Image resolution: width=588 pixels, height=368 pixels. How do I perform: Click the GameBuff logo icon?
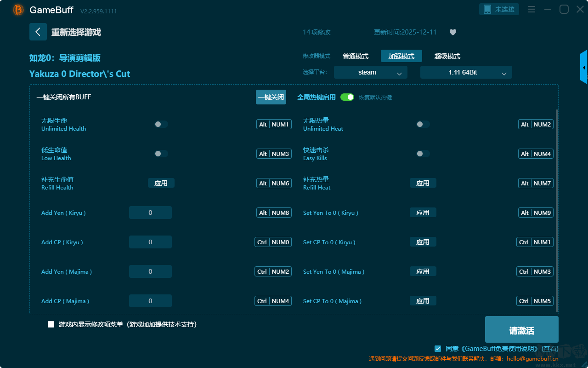[x=18, y=10]
